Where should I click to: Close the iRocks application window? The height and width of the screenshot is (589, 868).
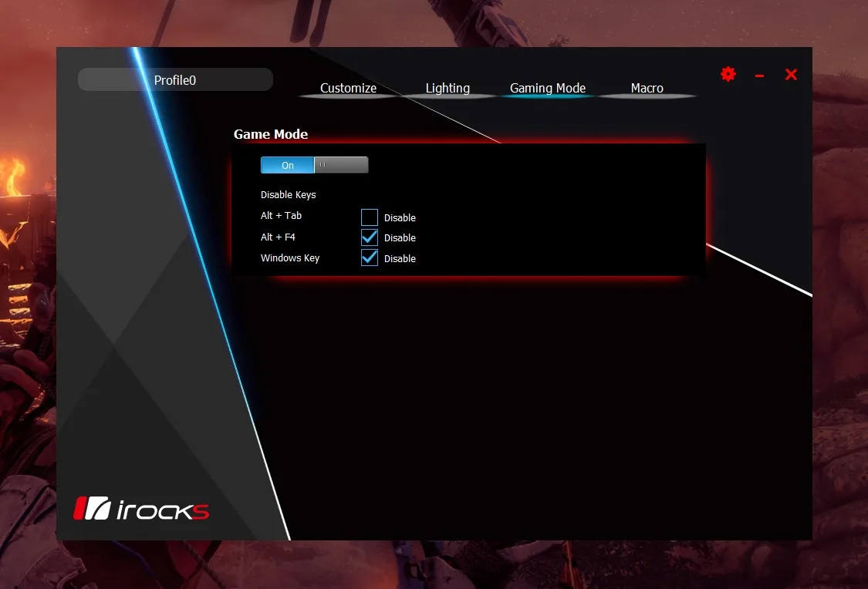791,74
